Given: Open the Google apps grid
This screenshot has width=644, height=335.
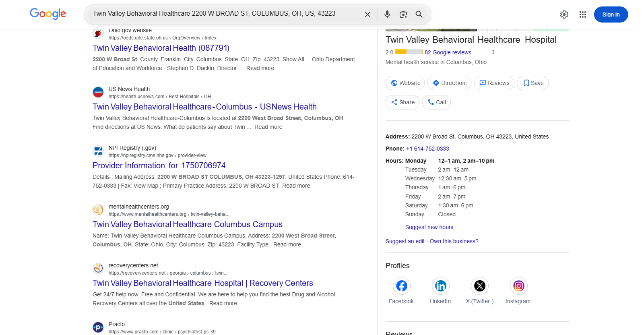Looking at the screenshot, I should point(583,14).
